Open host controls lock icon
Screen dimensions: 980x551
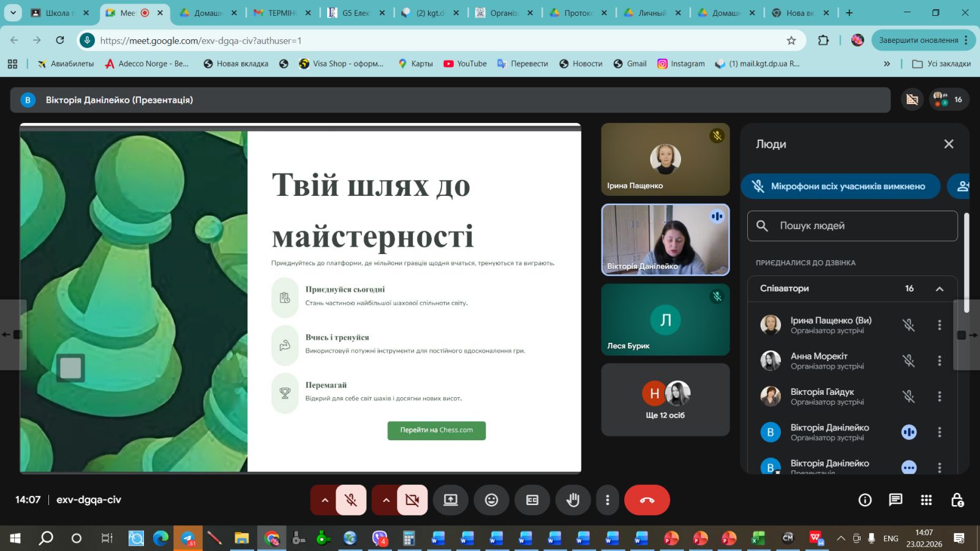click(x=957, y=500)
